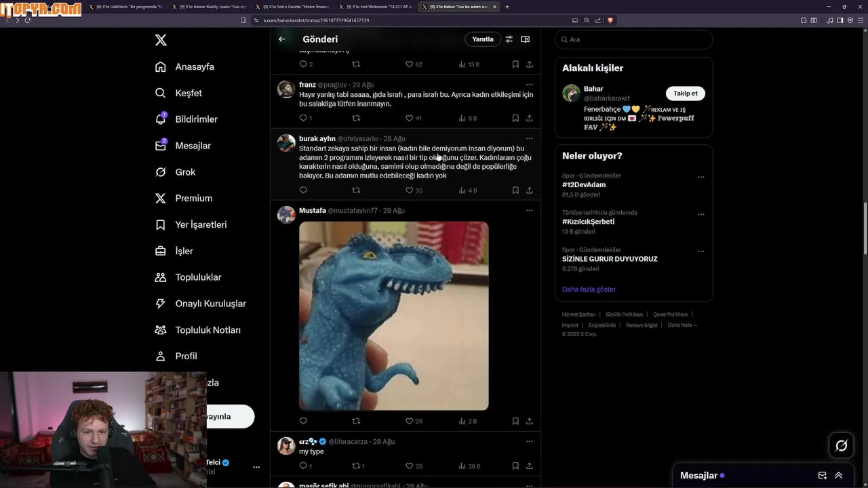This screenshot has width=868, height=488.
Task: Click the X logo in the sidebar
Action: click(161, 40)
